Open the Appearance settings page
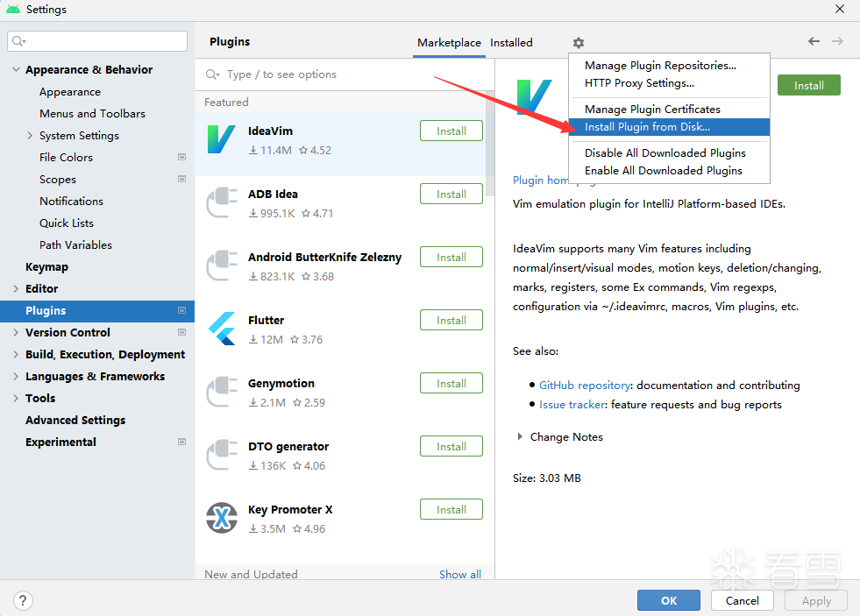 [69, 91]
